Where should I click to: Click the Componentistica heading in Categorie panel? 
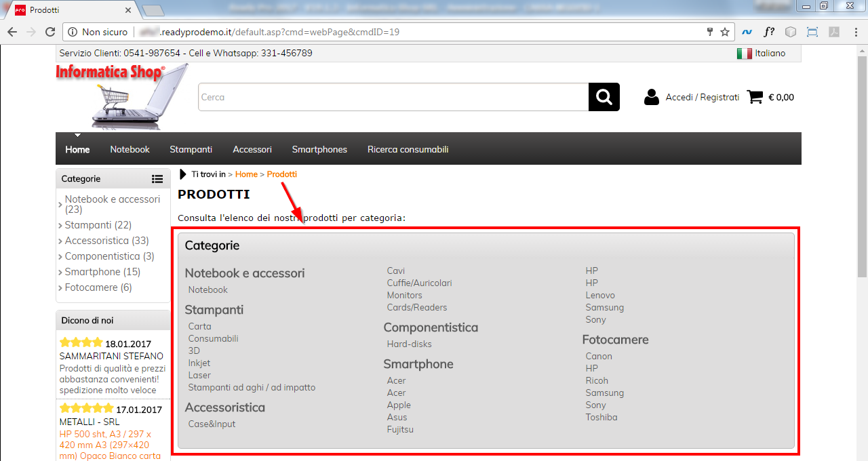[431, 327]
